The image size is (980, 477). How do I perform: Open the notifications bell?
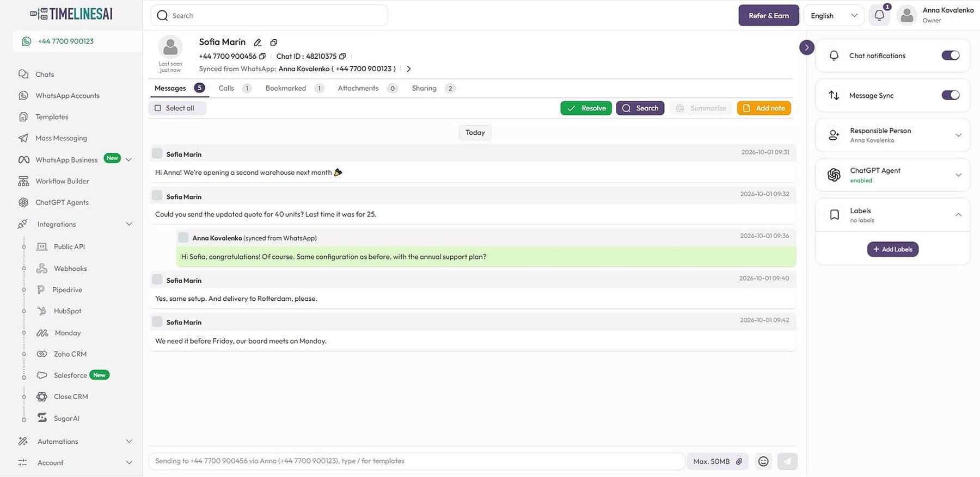[x=879, y=15]
